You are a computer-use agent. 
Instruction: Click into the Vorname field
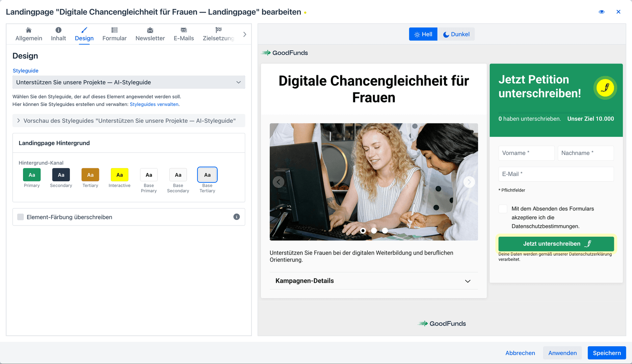tap(526, 153)
